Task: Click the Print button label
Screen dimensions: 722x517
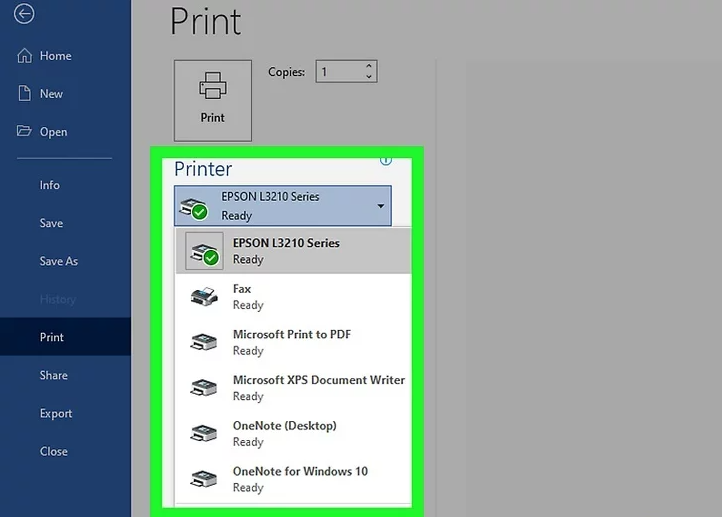Action: [x=213, y=118]
